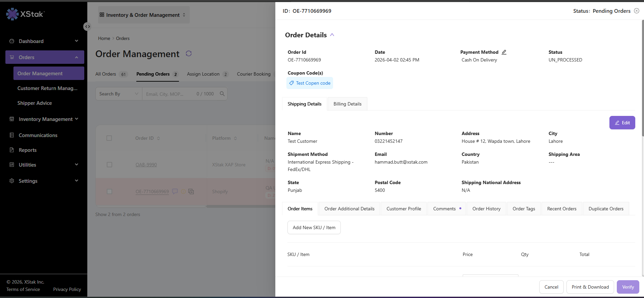Expand the Inventory & Order Management switcher

pyautogui.click(x=144, y=15)
